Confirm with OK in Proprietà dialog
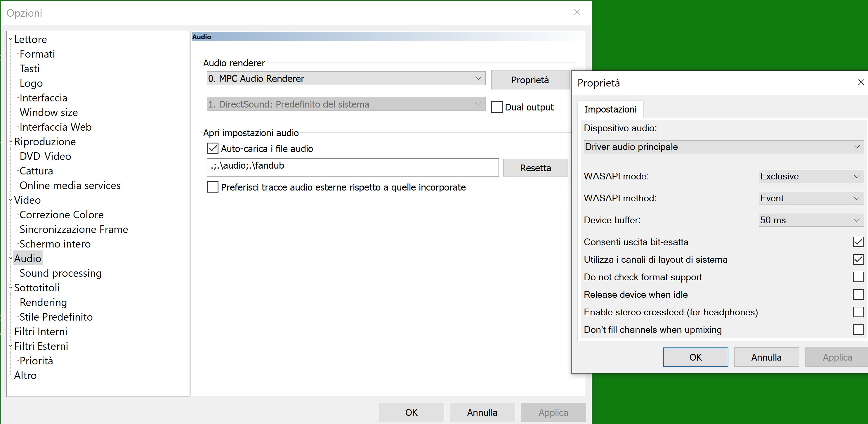This screenshot has width=868, height=424. 695,357
